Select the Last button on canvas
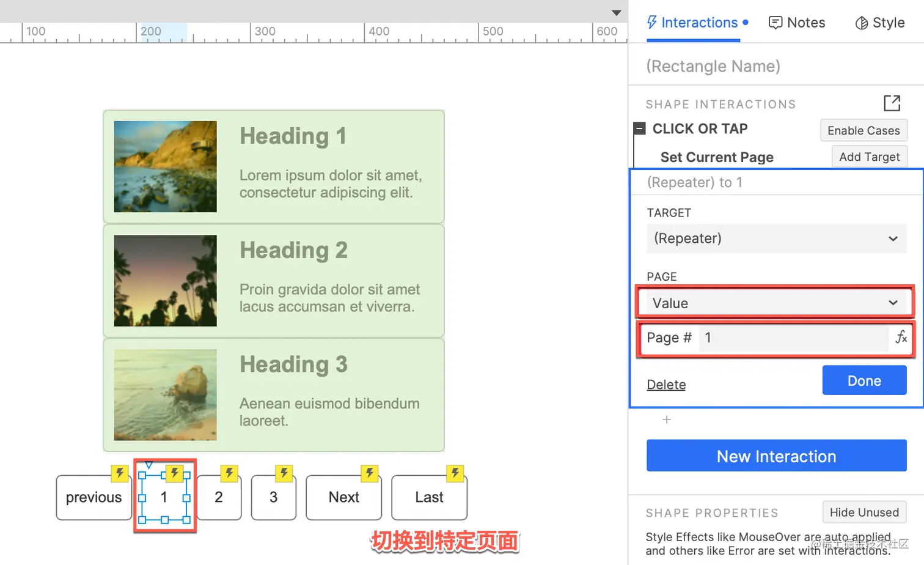Screen dimensions: 924x565 coord(429,498)
